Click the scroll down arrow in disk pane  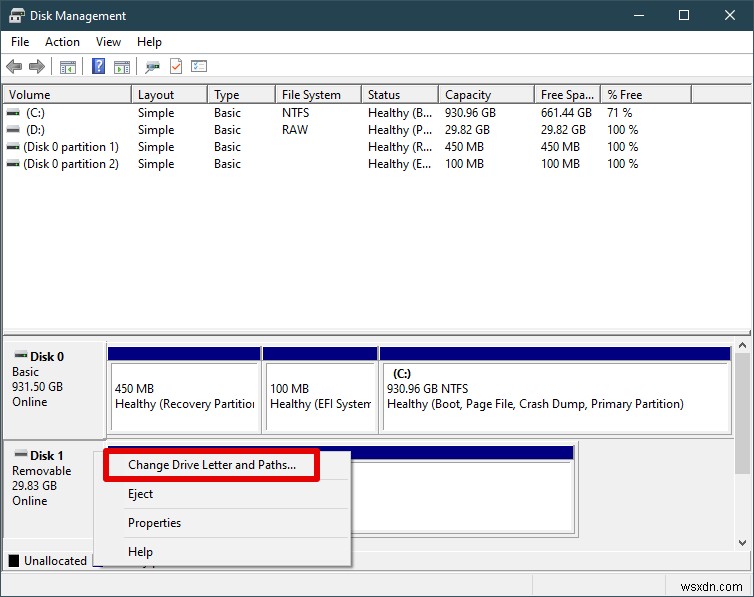pos(742,542)
